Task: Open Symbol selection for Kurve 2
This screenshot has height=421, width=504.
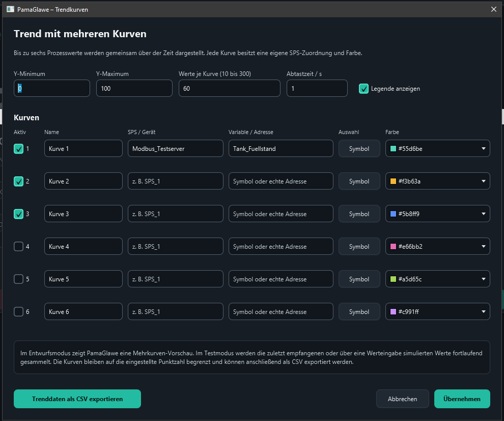Action: 359,181
